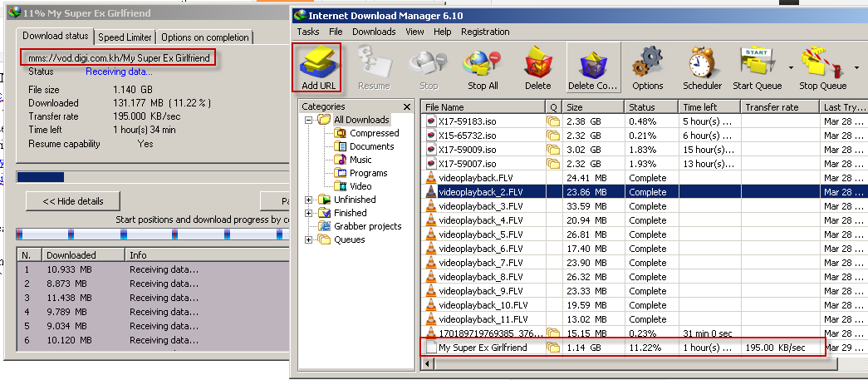868x380 pixels.
Task: Select videoplayback_5.FLV file row
Action: coord(645,234)
